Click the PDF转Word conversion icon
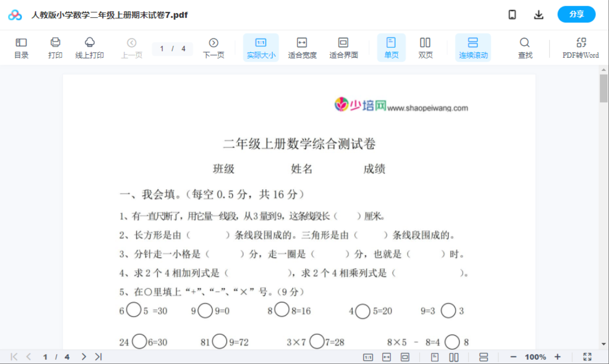Viewport: 609px width, 364px height. [581, 47]
